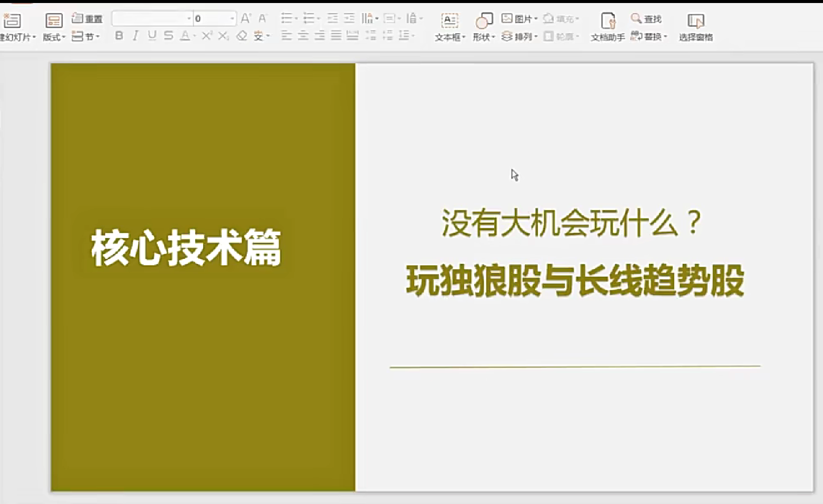Viewport: 823px width, 504px height.
Task: Click the clear formatting eraser icon
Action: pyautogui.click(x=242, y=36)
